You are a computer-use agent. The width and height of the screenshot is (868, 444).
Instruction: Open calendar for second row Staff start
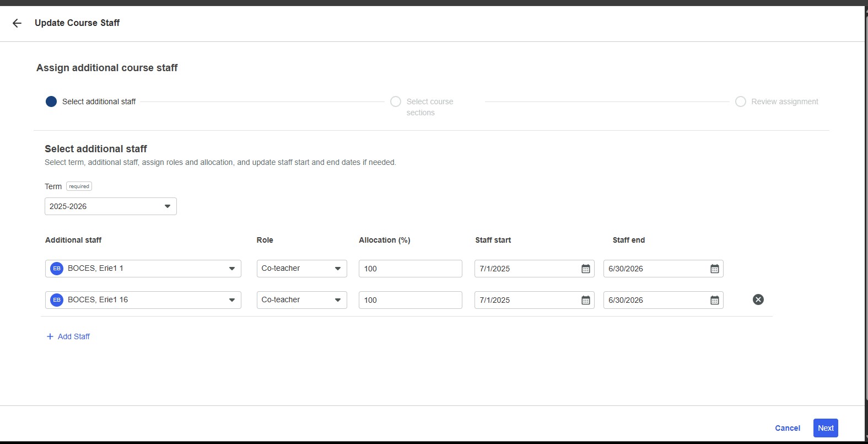[585, 300]
